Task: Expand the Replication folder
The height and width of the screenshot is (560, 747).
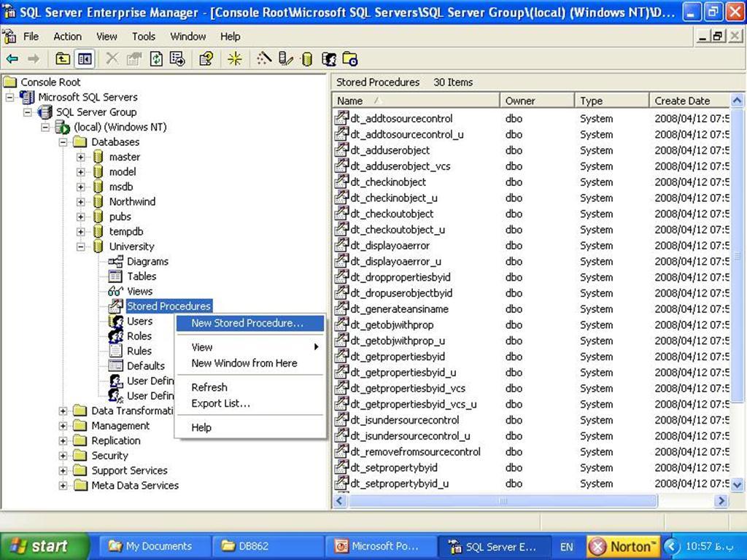Action: click(x=63, y=441)
